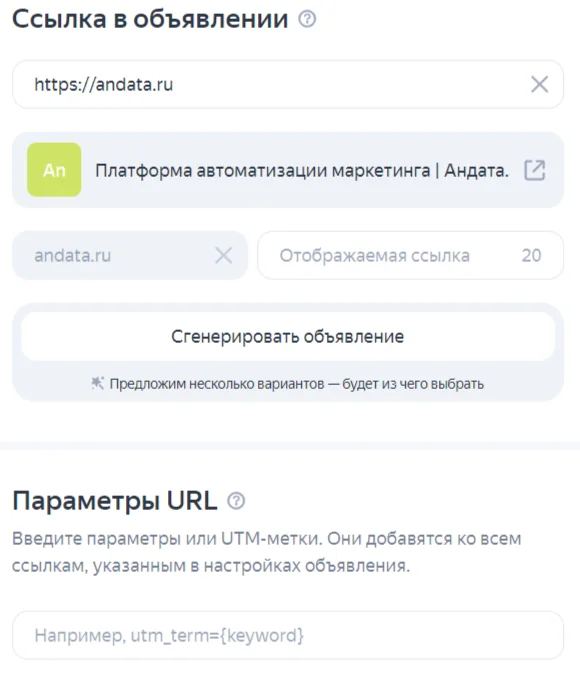The width and height of the screenshot is (580, 673).
Task: Click the andata.ru domain field
Action: pos(130,255)
